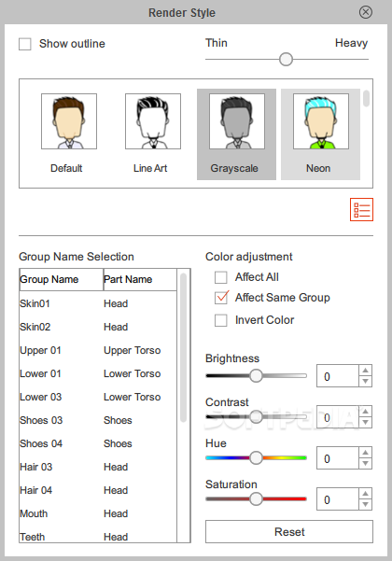Sort by the Group Name column header
The width and height of the screenshot is (392, 561).
click(x=62, y=279)
